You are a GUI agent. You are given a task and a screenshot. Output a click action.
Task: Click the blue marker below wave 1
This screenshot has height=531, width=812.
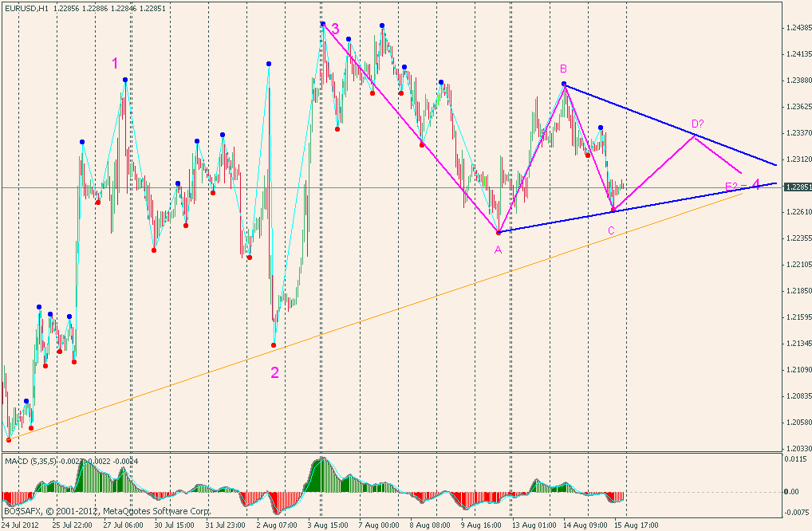125,80
